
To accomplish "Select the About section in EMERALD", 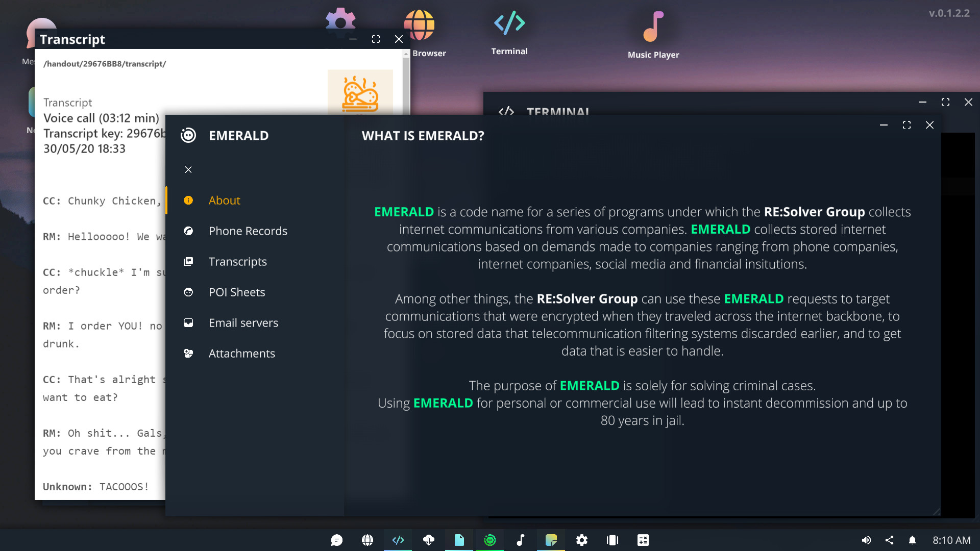I will click(224, 200).
